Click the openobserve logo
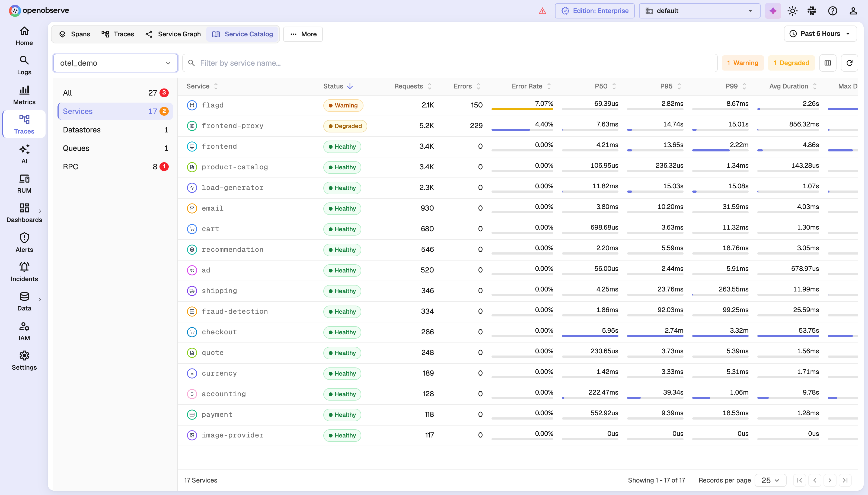 pyautogui.click(x=39, y=11)
